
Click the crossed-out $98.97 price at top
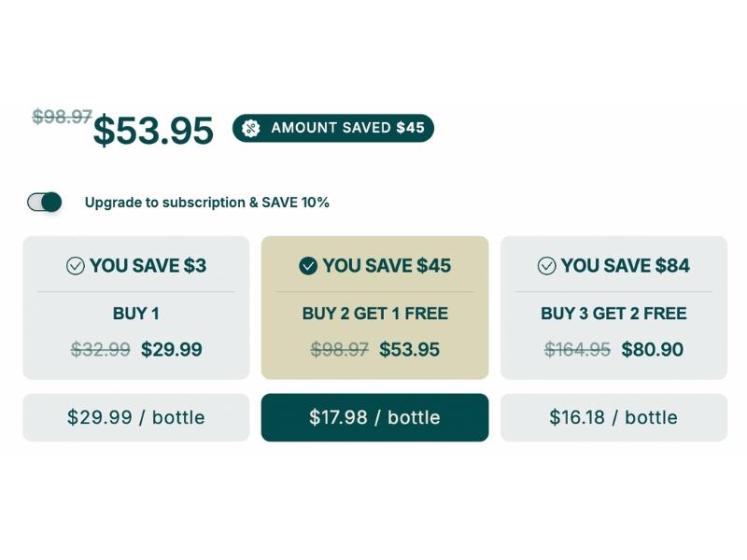62,117
